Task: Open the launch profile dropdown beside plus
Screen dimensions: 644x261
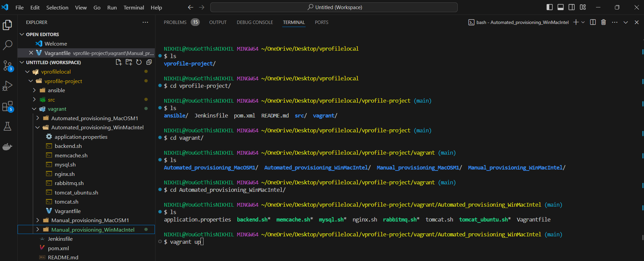Action: (x=583, y=22)
